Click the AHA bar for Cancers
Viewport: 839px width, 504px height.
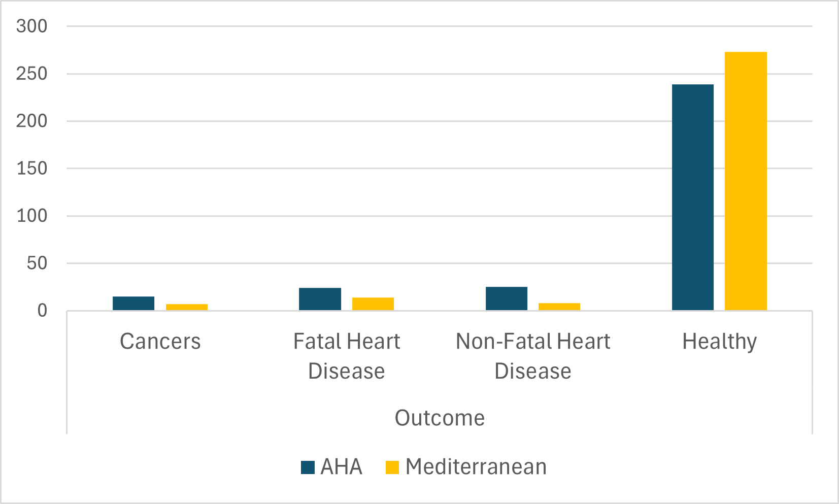click(133, 304)
